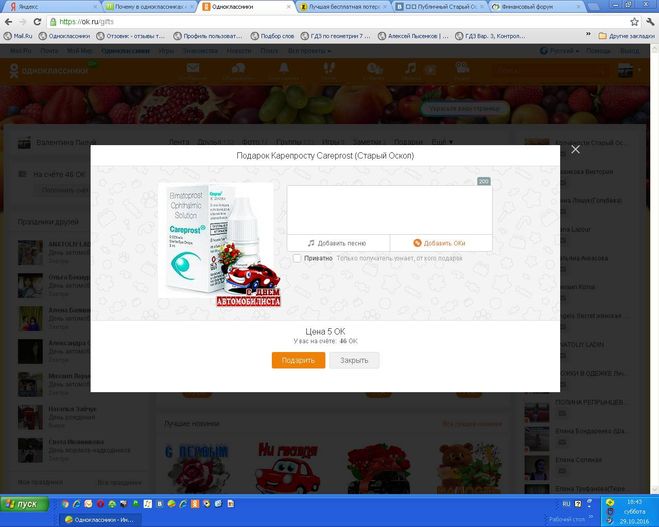
Task: Switch to the Публичный Старый Оскол tab
Action: pyautogui.click(x=440, y=7)
